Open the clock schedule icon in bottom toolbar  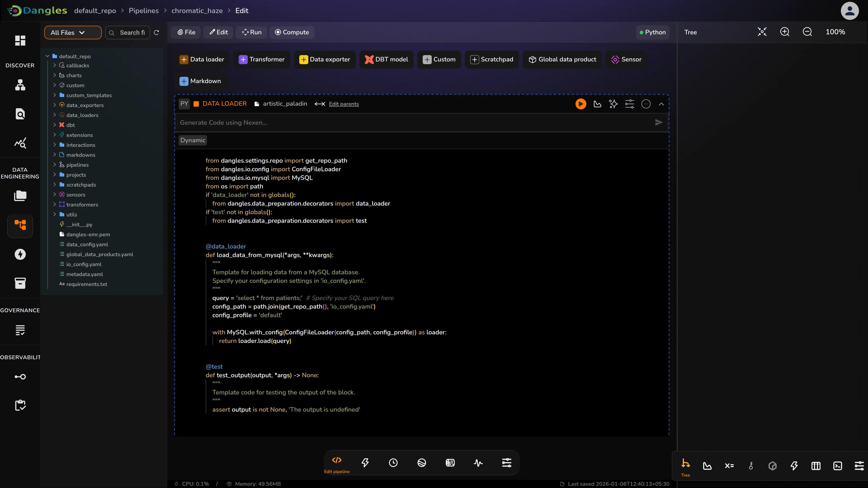pyautogui.click(x=393, y=463)
